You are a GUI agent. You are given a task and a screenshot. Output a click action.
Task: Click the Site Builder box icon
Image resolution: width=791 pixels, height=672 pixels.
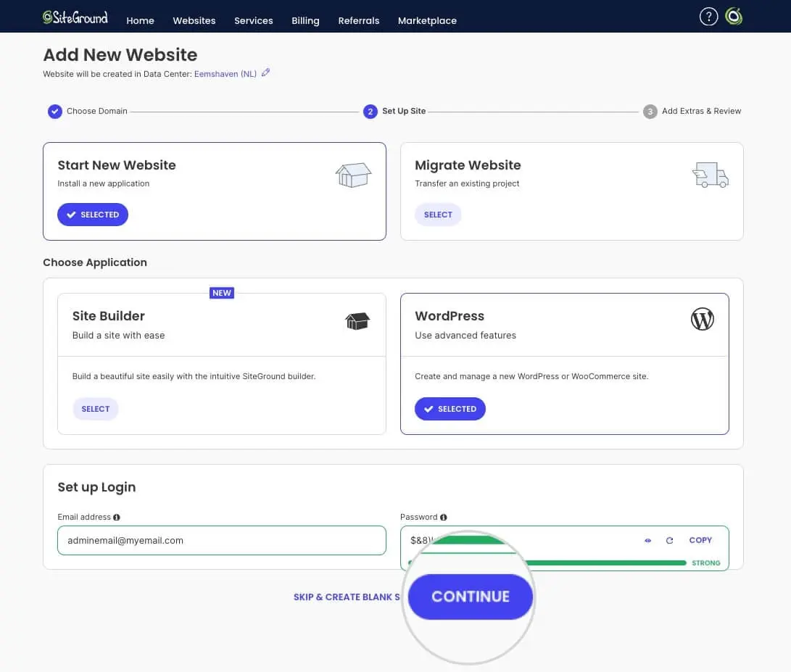pyautogui.click(x=357, y=321)
